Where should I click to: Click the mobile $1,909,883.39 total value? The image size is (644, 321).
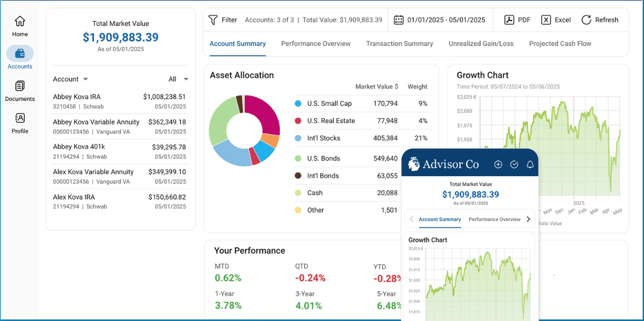point(471,194)
